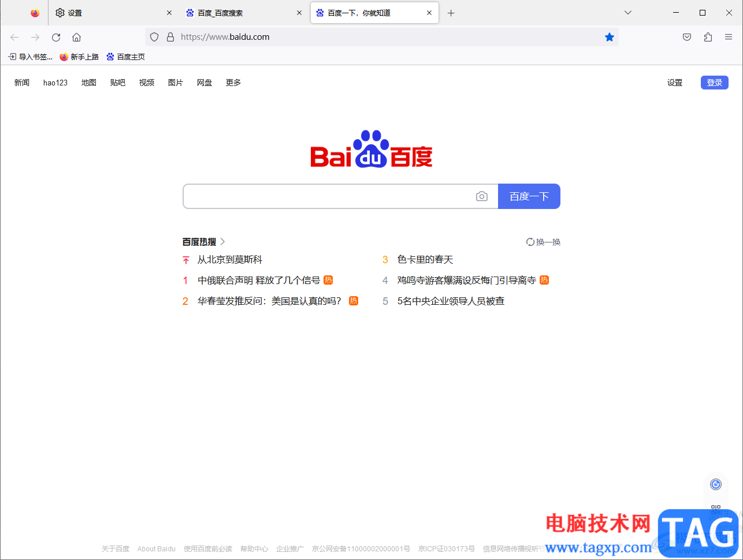Image resolution: width=743 pixels, height=560 pixels.
Task: Click the camera image search icon
Action: coord(482,196)
